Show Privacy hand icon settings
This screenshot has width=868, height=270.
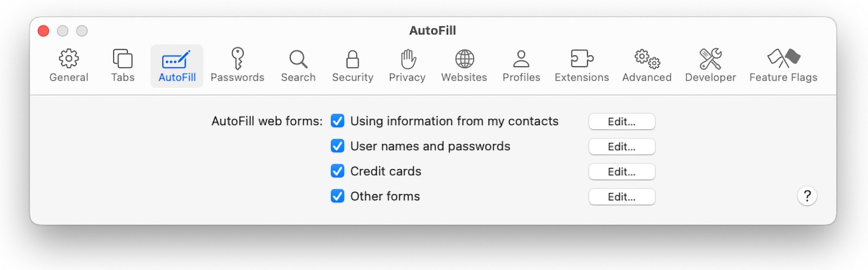pos(407,66)
